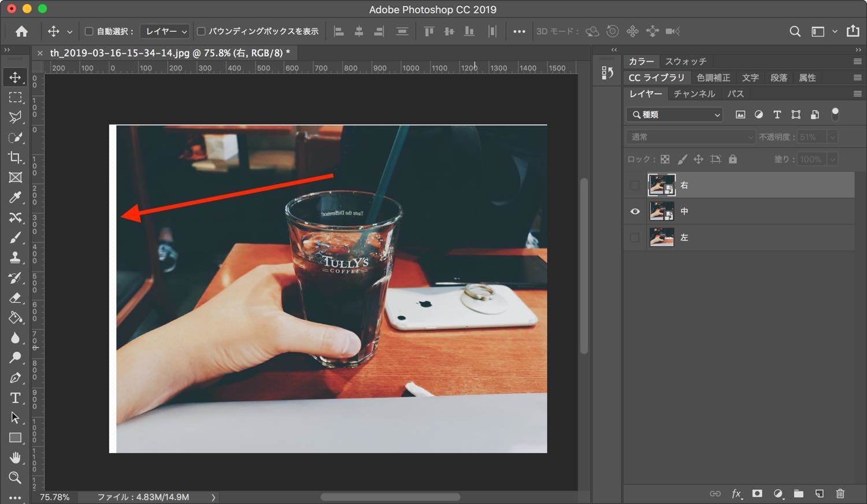
Task: Select the Hand tool
Action: click(x=16, y=458)
